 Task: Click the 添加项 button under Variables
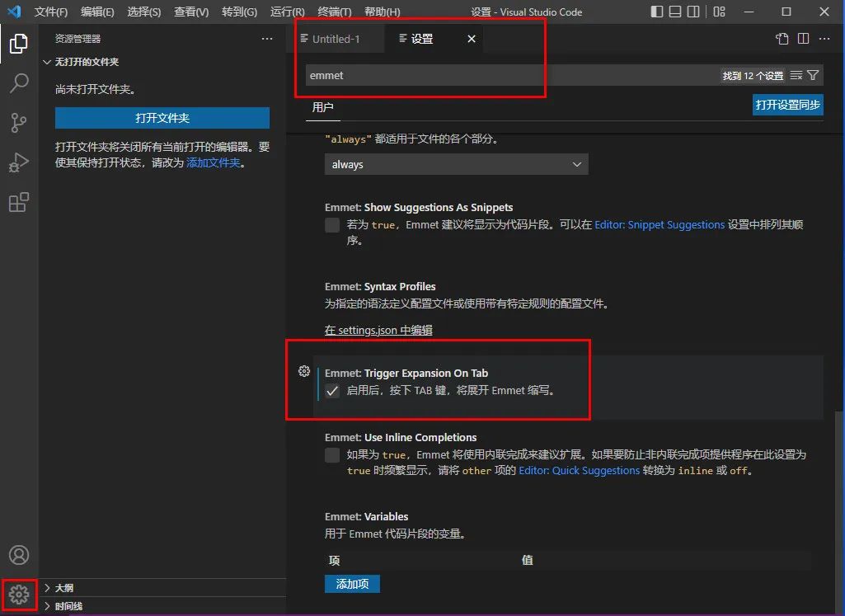click(x=353, y=584)
